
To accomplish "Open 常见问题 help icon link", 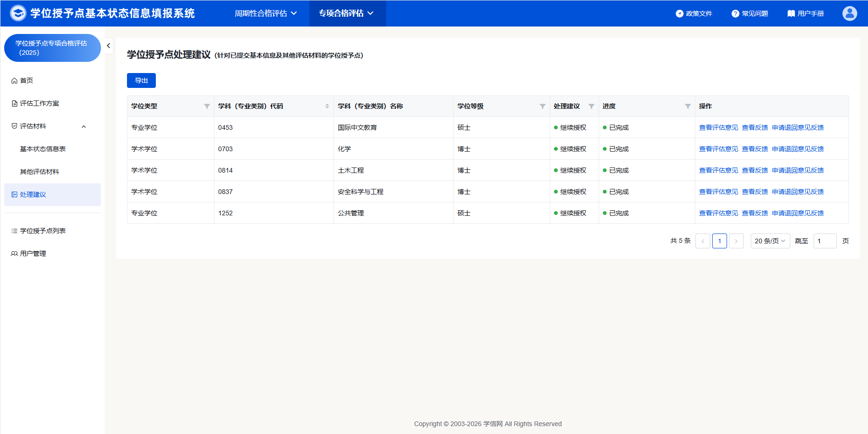I will (x=749, y=13).
